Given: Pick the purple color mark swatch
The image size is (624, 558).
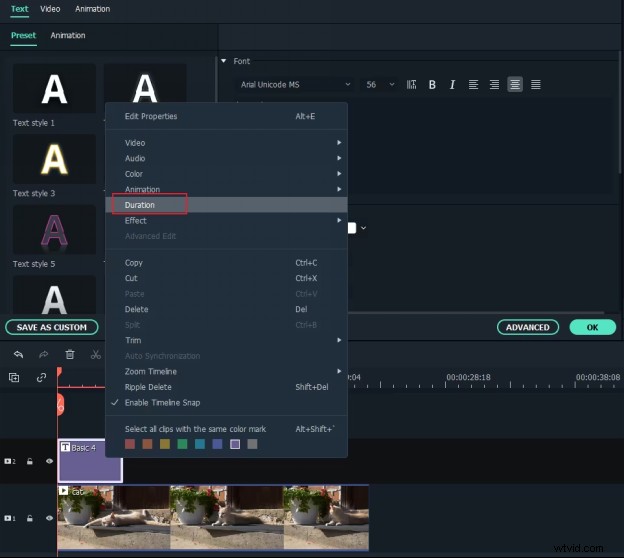Looking at the screenshot, I should pos(235,444).
